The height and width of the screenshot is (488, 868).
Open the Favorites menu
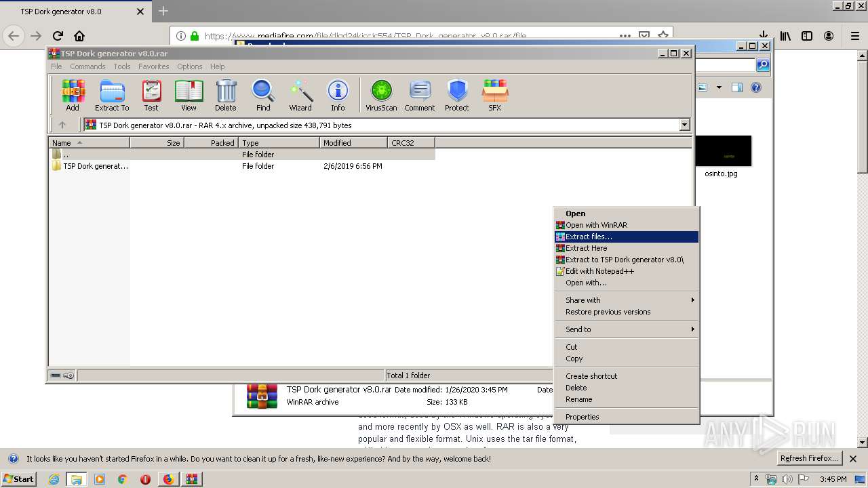[154, 66]
